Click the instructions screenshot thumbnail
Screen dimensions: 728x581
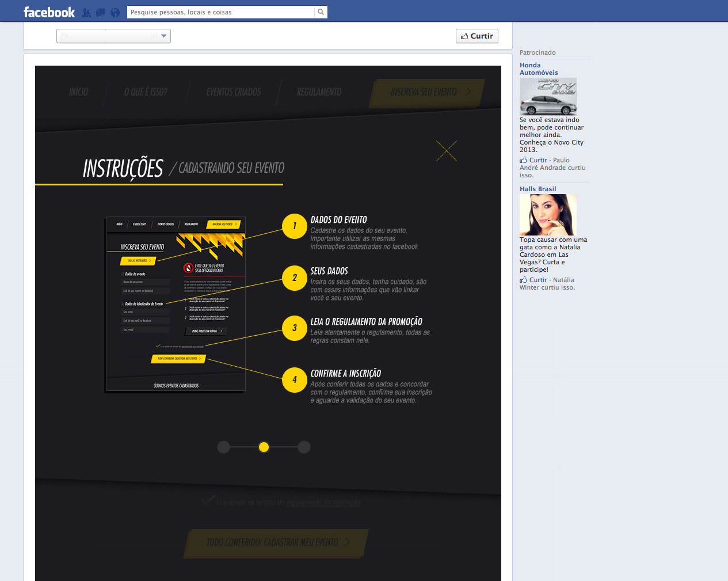click(x=176, y=305)
